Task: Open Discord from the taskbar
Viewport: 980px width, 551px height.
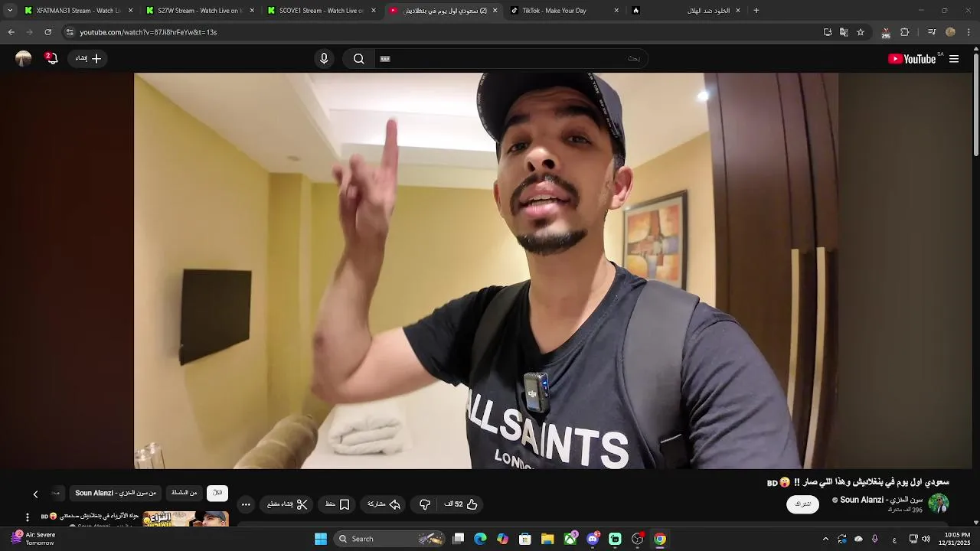Action: (593, 539)
